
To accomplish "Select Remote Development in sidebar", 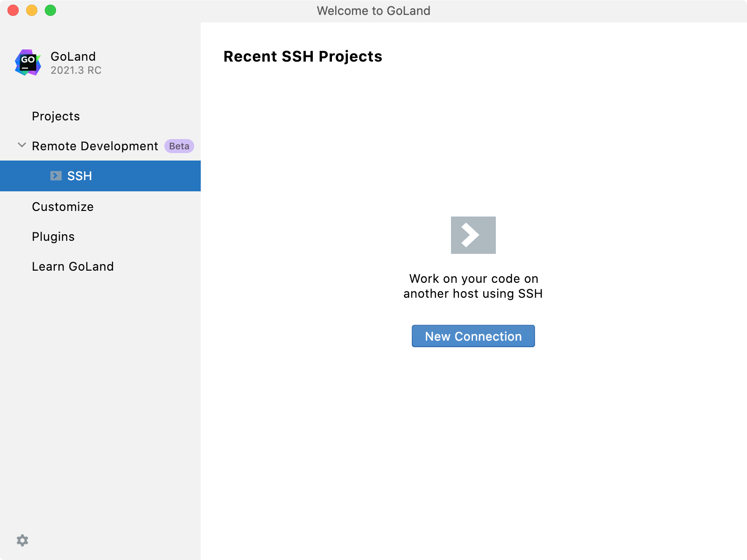I will [95, 146].
